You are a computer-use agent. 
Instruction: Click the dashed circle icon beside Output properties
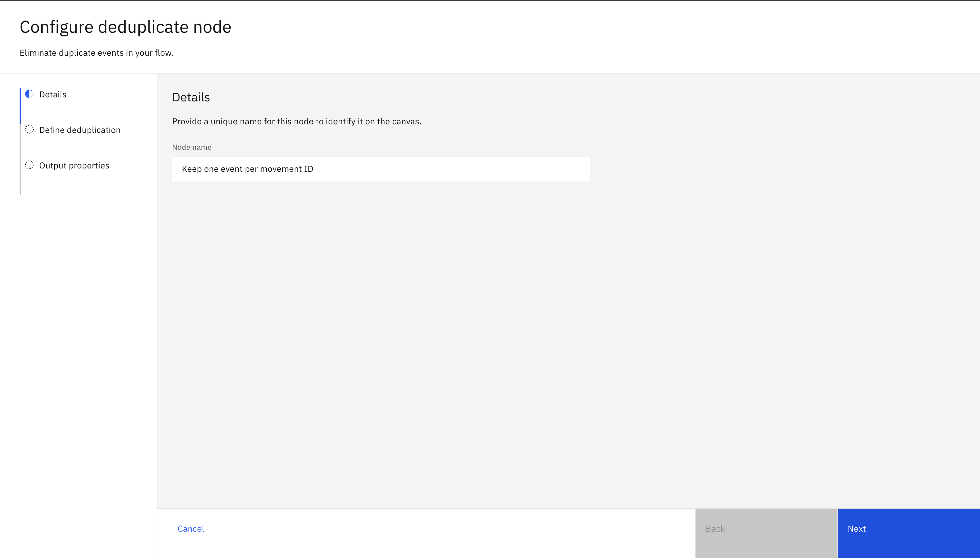(x=29, y=165)
